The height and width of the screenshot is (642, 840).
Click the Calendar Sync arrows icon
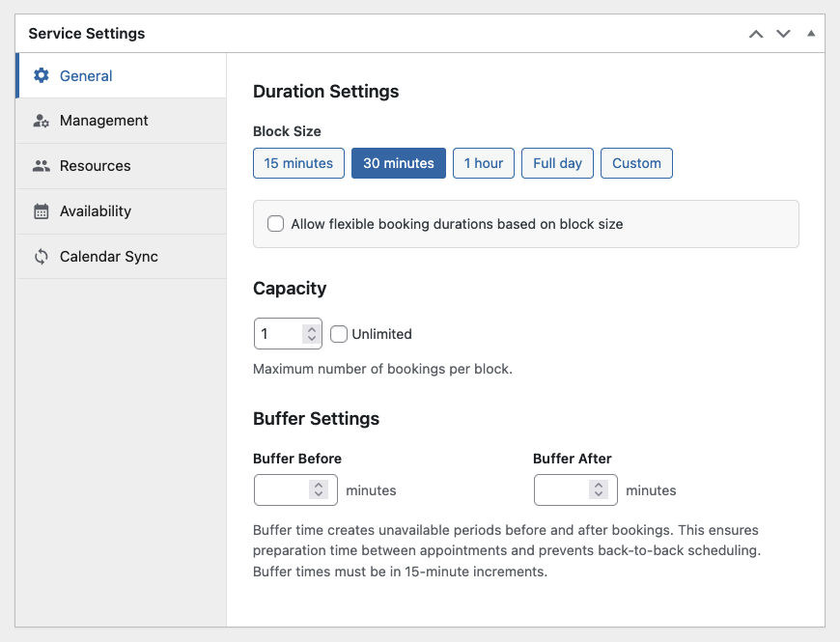42,257
